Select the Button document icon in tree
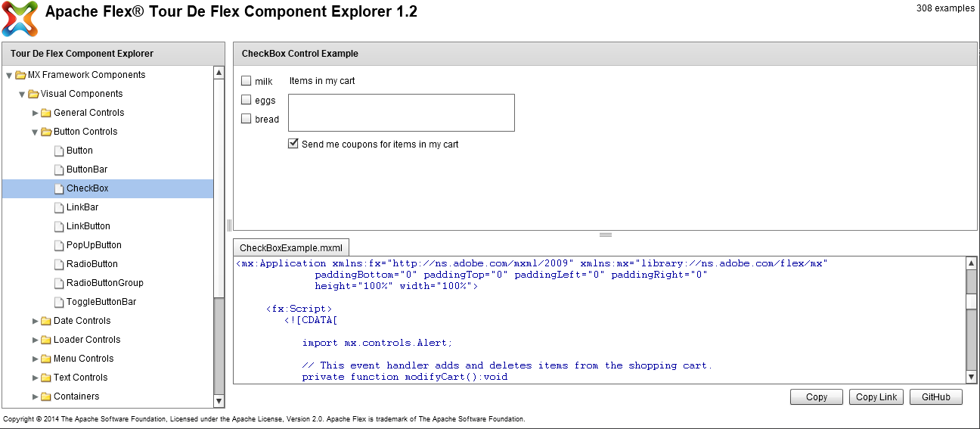Image resolution: width=980 pixels, height=429 pixels. tap(60, 151)
